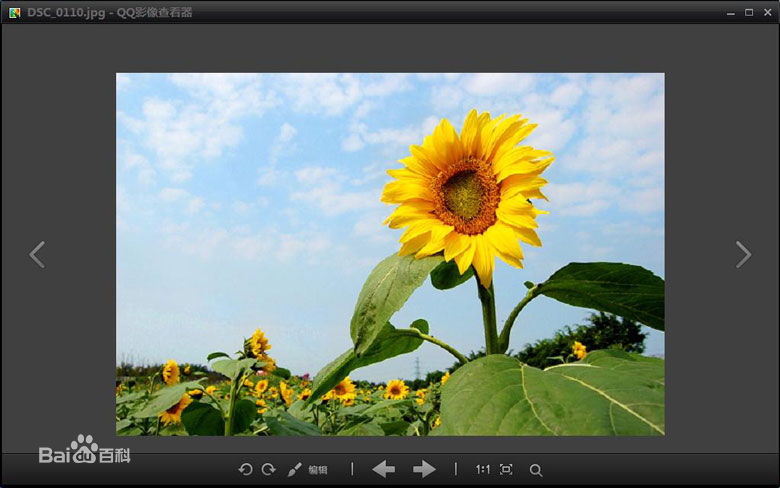780x488 pixels.
Task: Click the edit brush icon
Action: click(x=295, y=469)
